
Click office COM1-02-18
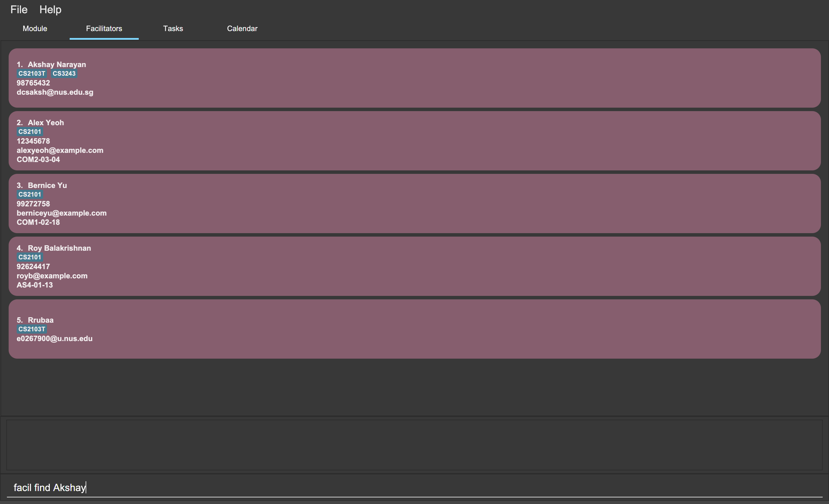pos(38,222)
